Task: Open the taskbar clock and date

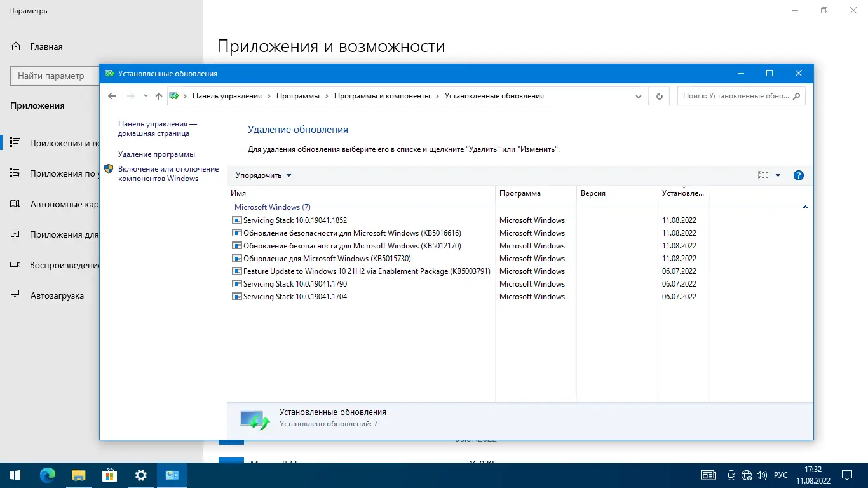Action: 813,475
